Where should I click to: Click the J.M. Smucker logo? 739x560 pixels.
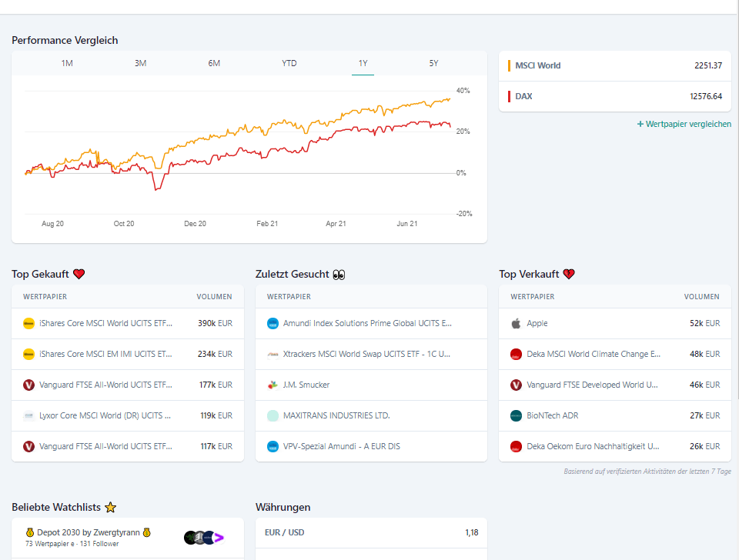click(x=273, y=385)
